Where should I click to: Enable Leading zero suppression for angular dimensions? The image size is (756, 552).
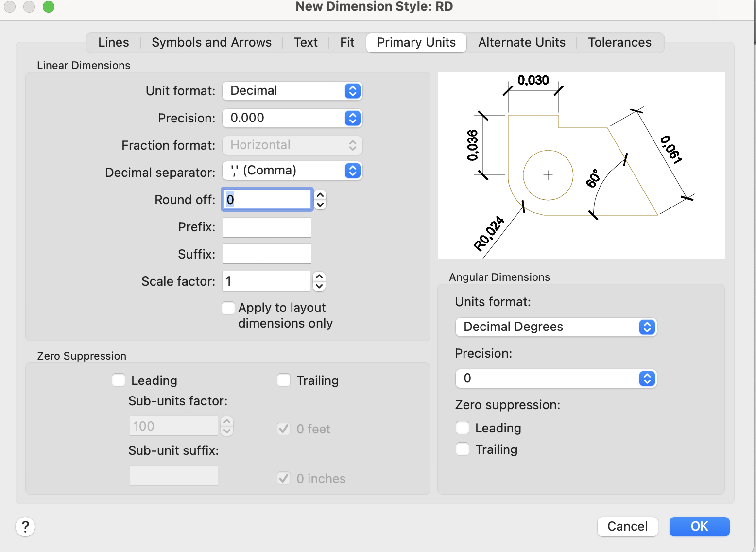coord(463,428)
